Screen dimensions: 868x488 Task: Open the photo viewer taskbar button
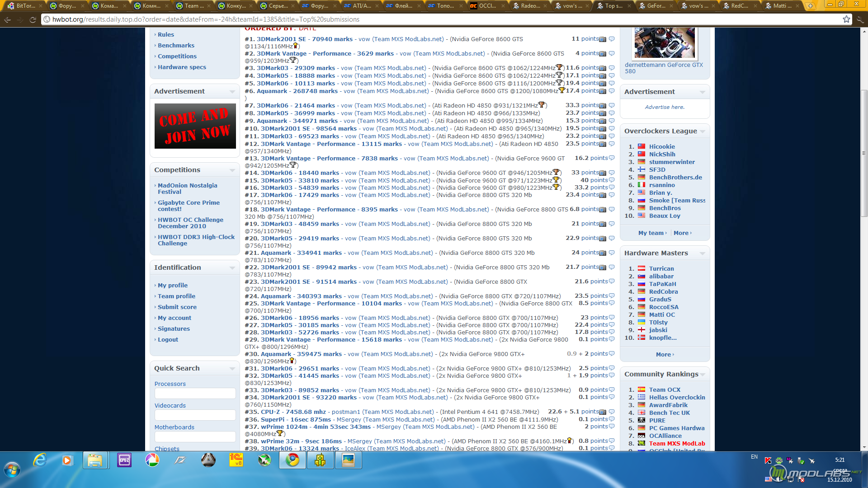tap(348, 460)
